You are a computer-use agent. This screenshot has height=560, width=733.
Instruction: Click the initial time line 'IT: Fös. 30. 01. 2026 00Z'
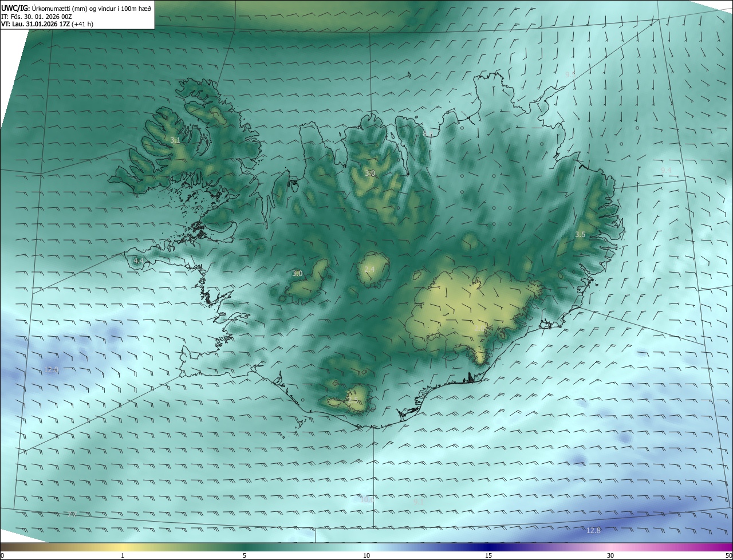[38, 17]
